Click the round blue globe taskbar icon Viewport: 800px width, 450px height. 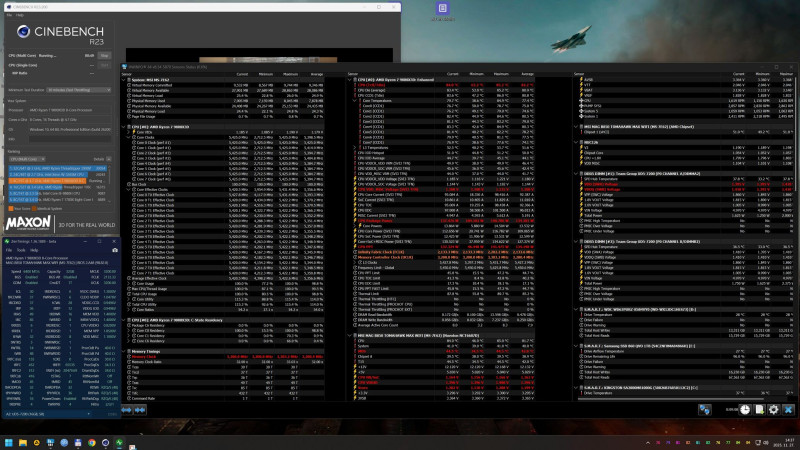point(64,443)
